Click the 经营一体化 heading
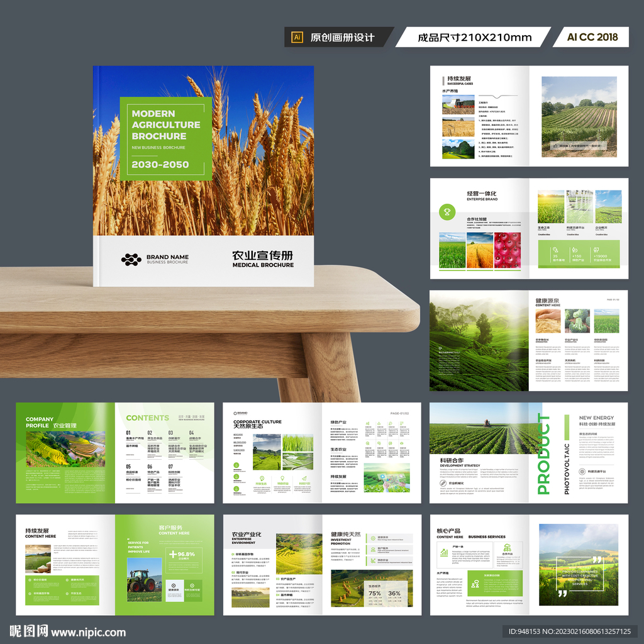The height and width of the screenshot is (644, 644). [481, 194]
